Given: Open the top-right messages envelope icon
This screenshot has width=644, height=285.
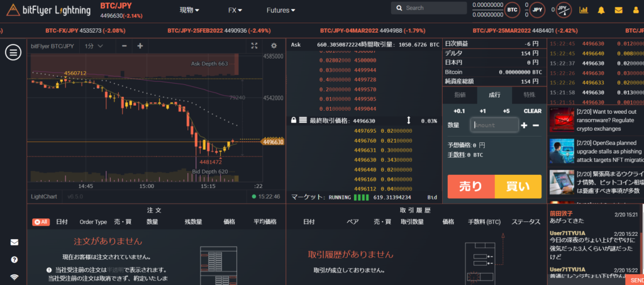Looking at the screenshot, I should [618, 10].
